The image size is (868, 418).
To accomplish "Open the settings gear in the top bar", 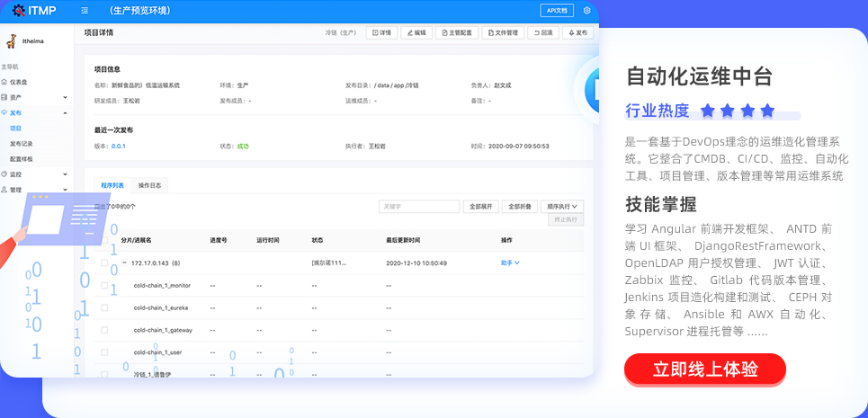I will (x=586, y=11).
